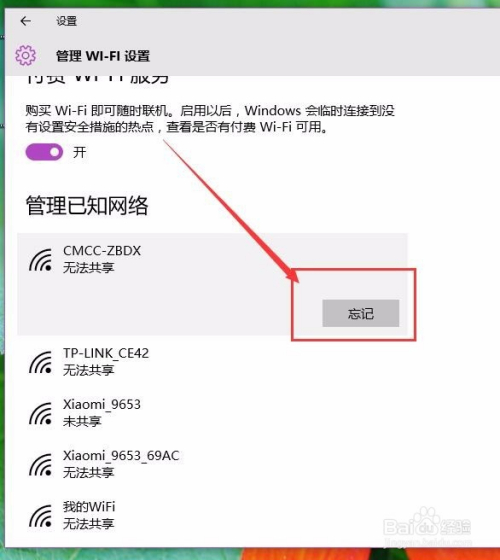Click the TP-LINK_CE42 Wi-Fi signal icon
This screenshot has width=500, height=560.
click(40, 362)
